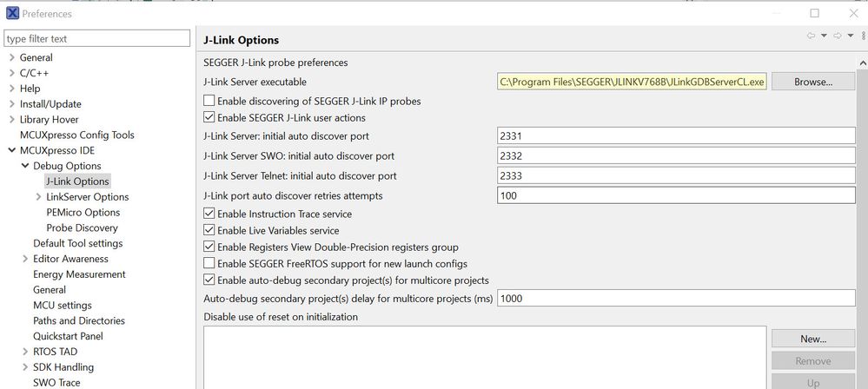This screenshot has height=389, width=868.
Task: Enable SEGGER FreeRTOS support for new launch configs
Action: click(x=209, y=263)
